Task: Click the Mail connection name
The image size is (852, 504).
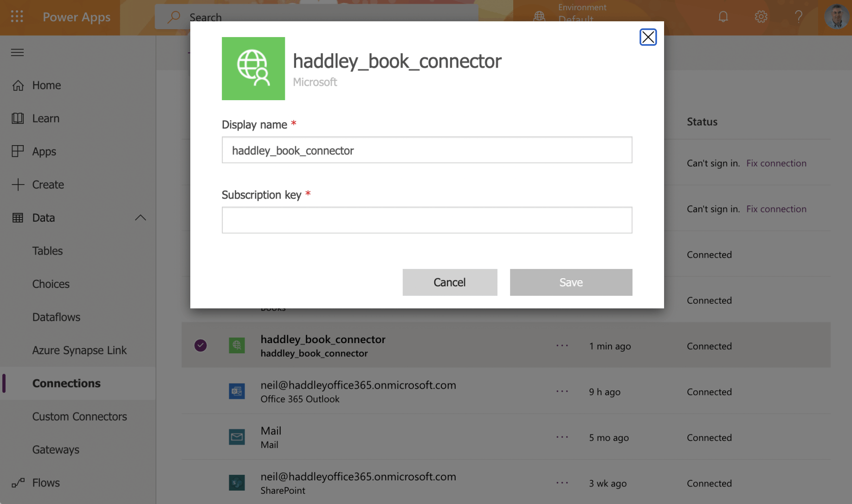Action: pos(271,431)
